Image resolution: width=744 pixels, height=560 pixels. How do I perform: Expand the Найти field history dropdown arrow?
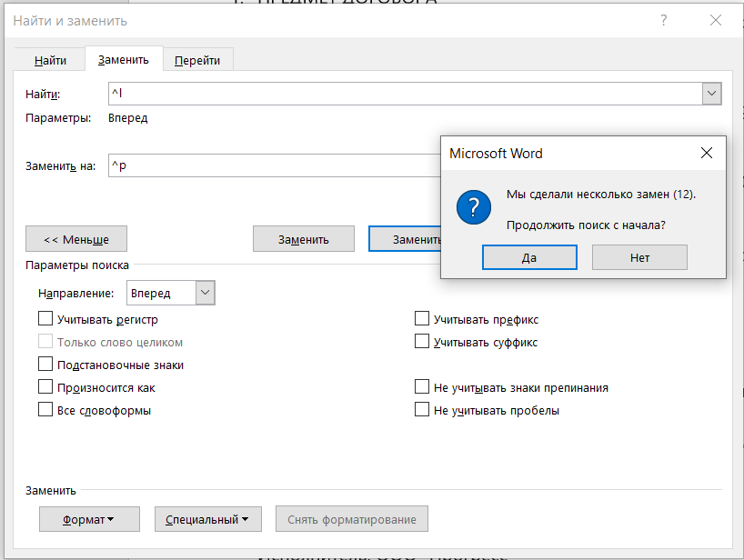click(711, 94)
